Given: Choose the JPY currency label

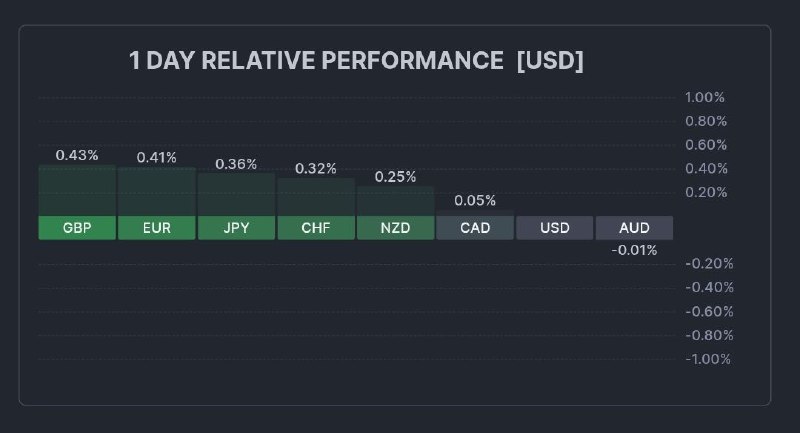Looking at the screenshot, I should (236, 228).
